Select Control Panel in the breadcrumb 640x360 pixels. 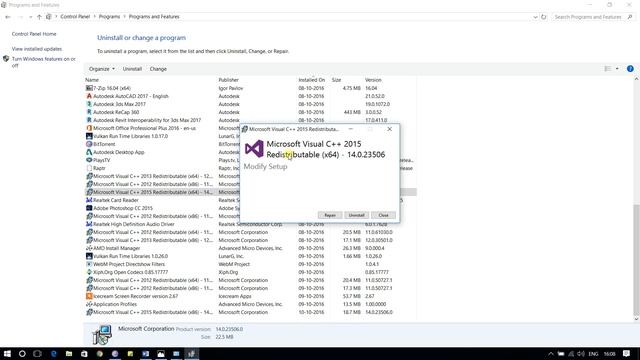point(75,17)
